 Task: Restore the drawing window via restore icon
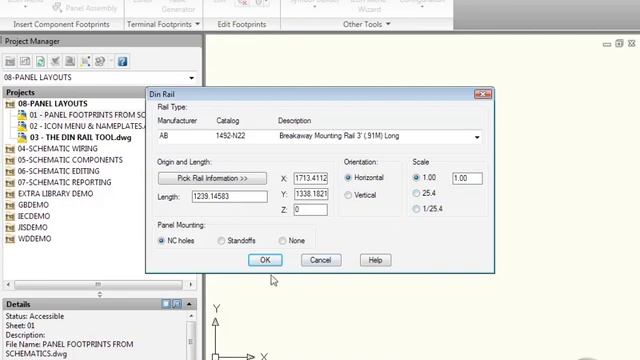(x=619, y=43)
